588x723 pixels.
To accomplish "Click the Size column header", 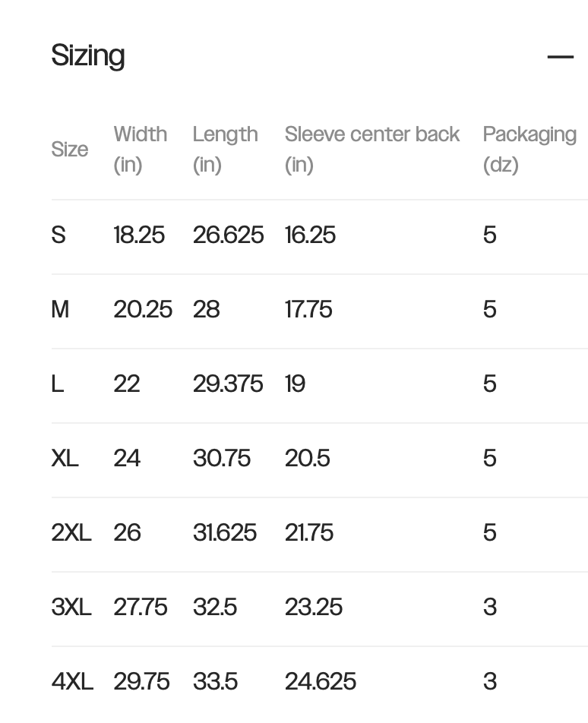I will coord(70,150).
